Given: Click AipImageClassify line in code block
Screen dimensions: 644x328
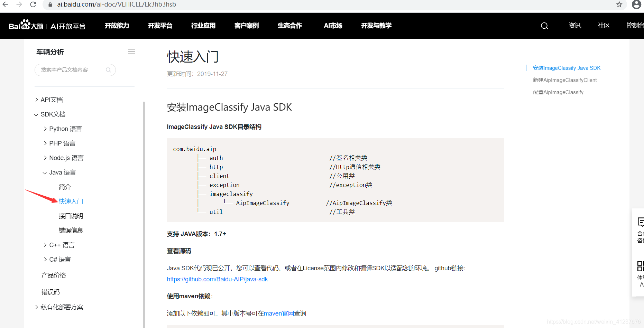Looking at the screenshot, I should coord(263,203).
